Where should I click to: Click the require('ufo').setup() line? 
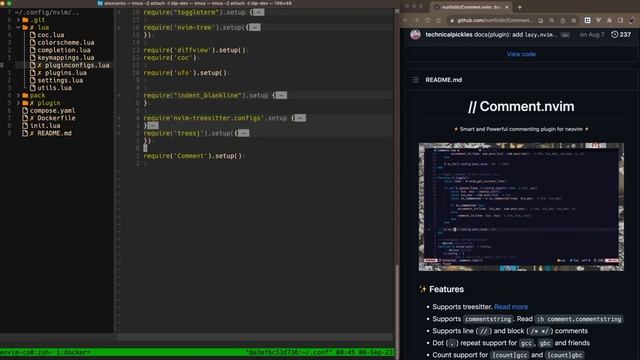point(185,73)
